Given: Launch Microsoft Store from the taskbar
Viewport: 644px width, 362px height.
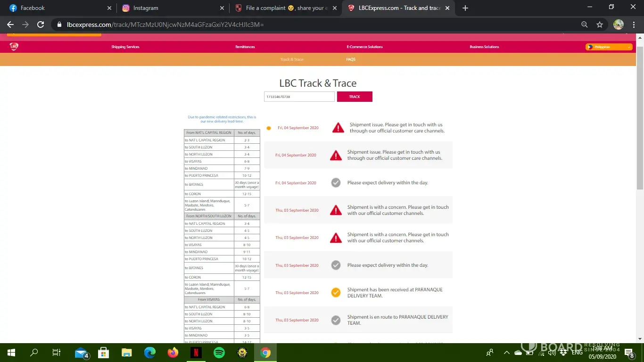Looking at the screenshot, I should (x=104, y=353).
